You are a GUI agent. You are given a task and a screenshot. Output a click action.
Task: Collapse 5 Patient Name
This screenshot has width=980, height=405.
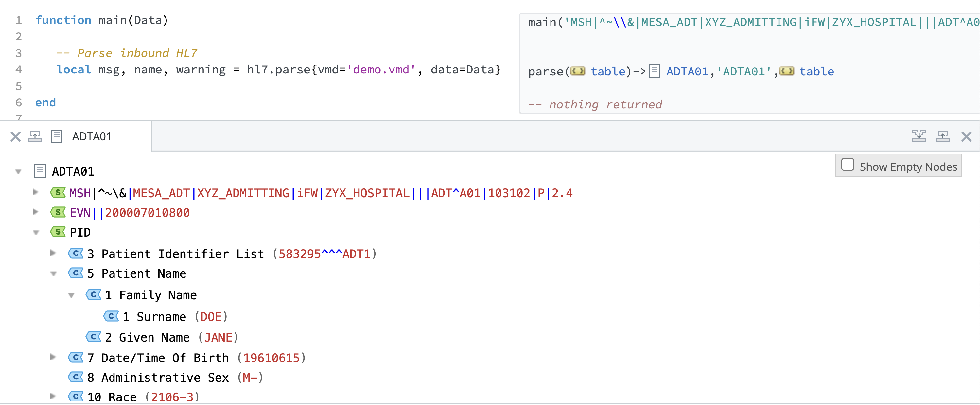[54, 274]
